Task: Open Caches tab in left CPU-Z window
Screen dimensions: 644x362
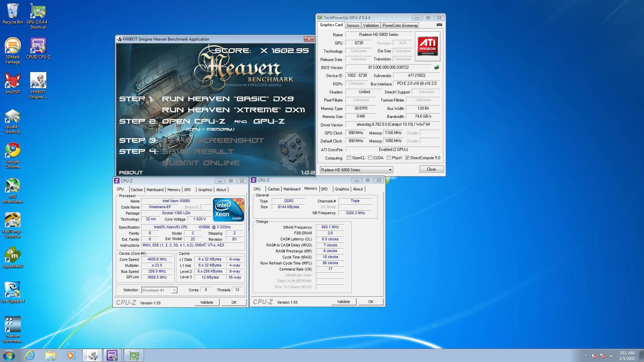Action: point(137,190)
